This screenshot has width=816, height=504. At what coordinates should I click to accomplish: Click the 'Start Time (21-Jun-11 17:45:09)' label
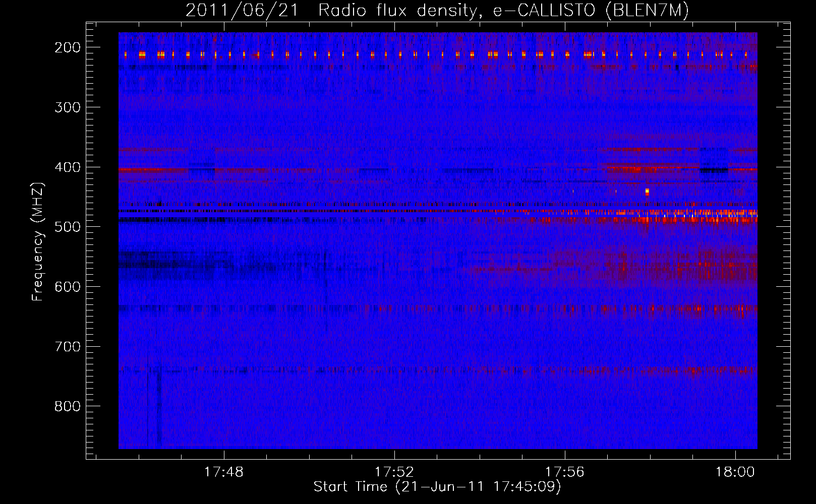(x=437, y=487)
